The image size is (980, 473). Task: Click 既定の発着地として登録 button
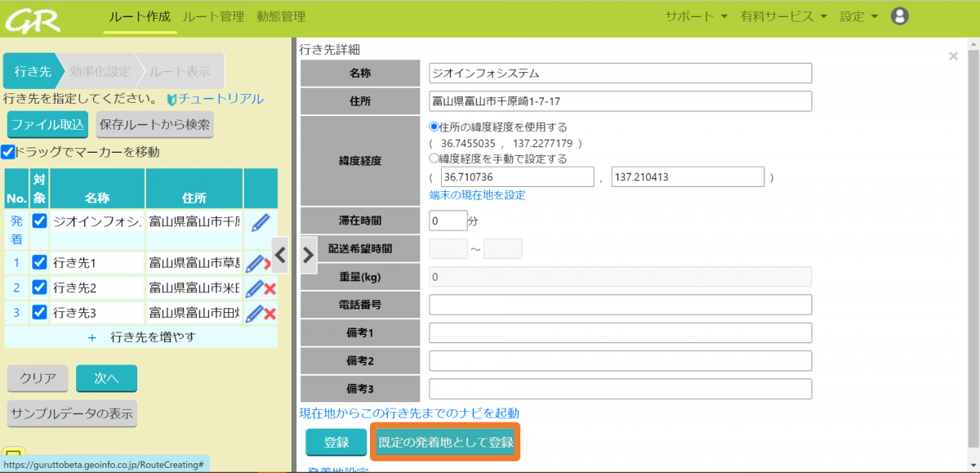tap(445, 442)
